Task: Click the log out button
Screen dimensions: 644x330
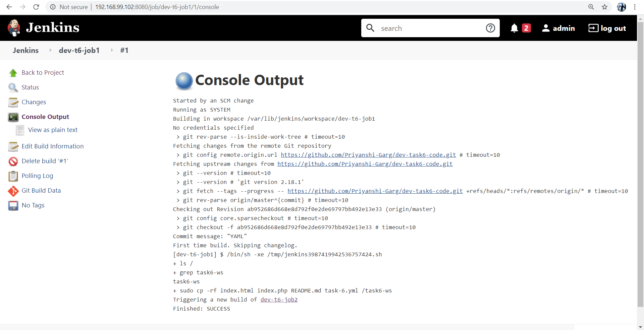Action: coord(607,28)
